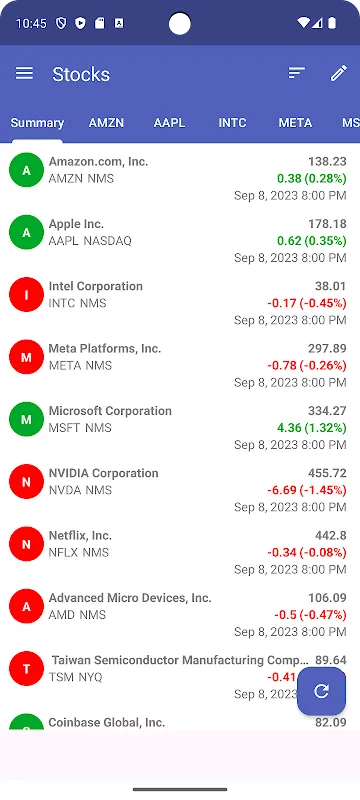Tap the red T circle for TSM

click(x=27, y=669)
